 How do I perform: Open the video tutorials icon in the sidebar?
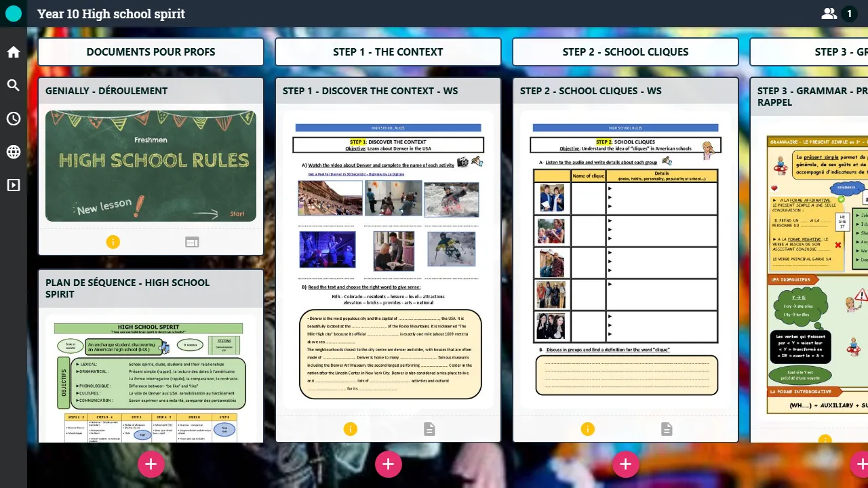click(x=14, y=184)
